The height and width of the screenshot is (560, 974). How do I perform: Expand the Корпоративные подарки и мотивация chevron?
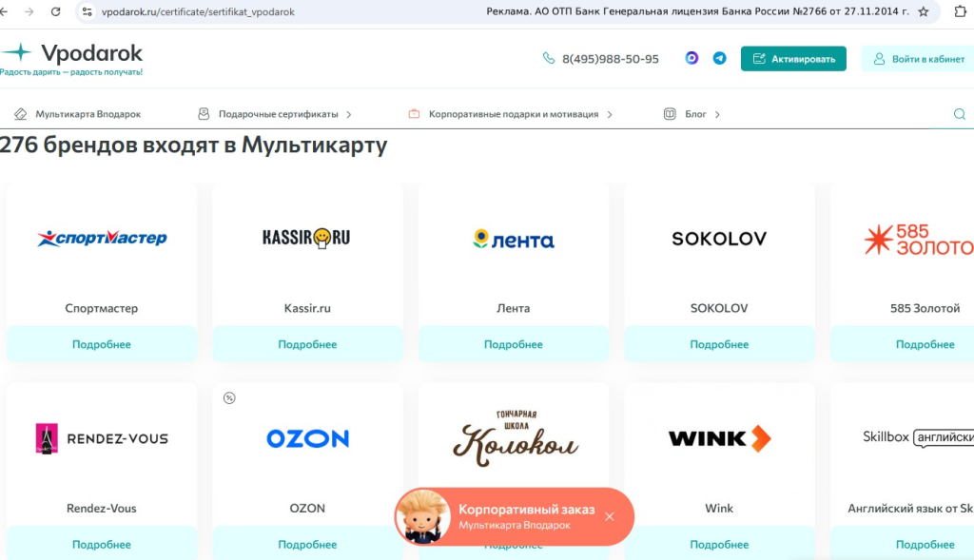pyautogui.click(x=608, y=112)
